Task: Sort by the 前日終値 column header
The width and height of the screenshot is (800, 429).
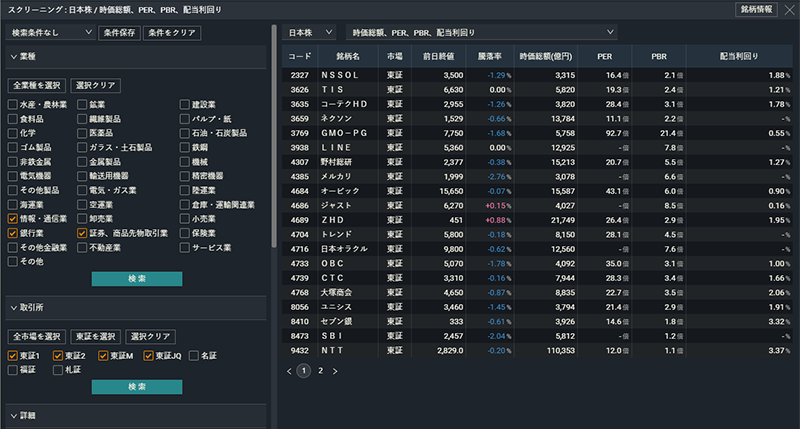Action: tap(439, 56)
